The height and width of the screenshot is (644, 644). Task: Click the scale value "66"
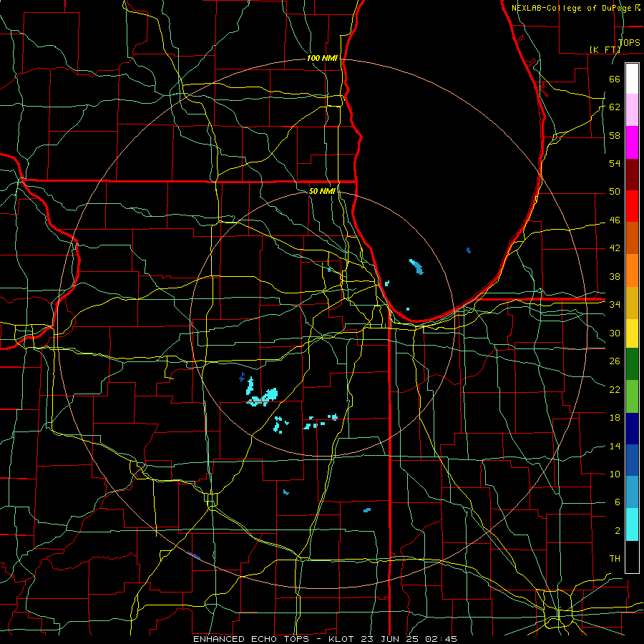(x=615, y=79)
